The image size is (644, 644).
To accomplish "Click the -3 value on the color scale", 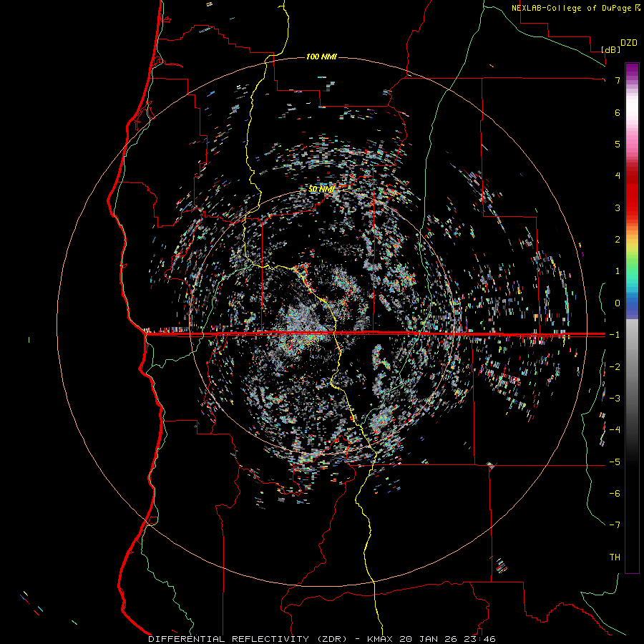I will pyautogui.click(x=615, y=399).
